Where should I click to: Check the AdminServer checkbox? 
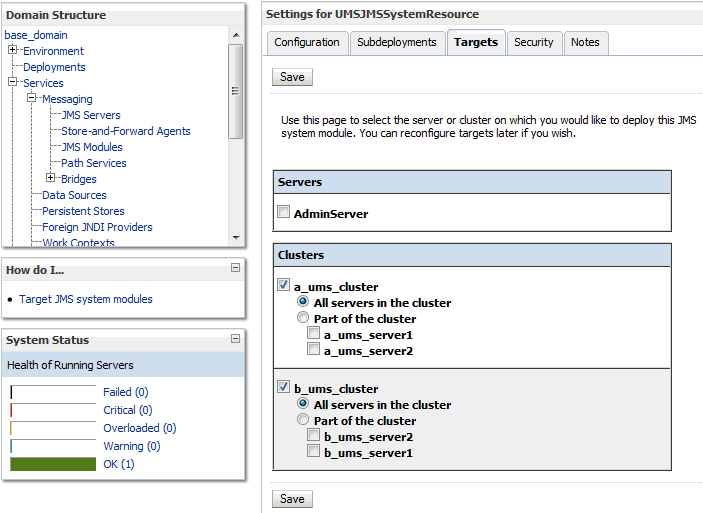[x=283, y=211]
